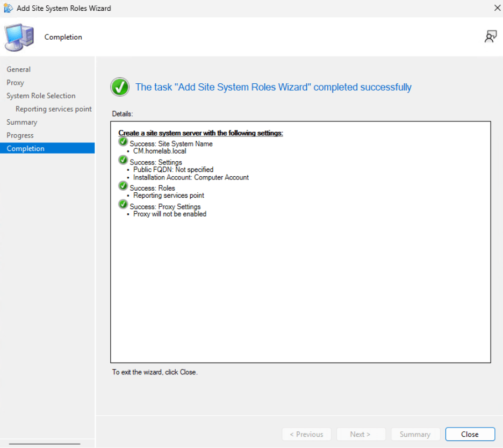
Task: Select the Progress step in sidebar
Action: coord(20,135)
